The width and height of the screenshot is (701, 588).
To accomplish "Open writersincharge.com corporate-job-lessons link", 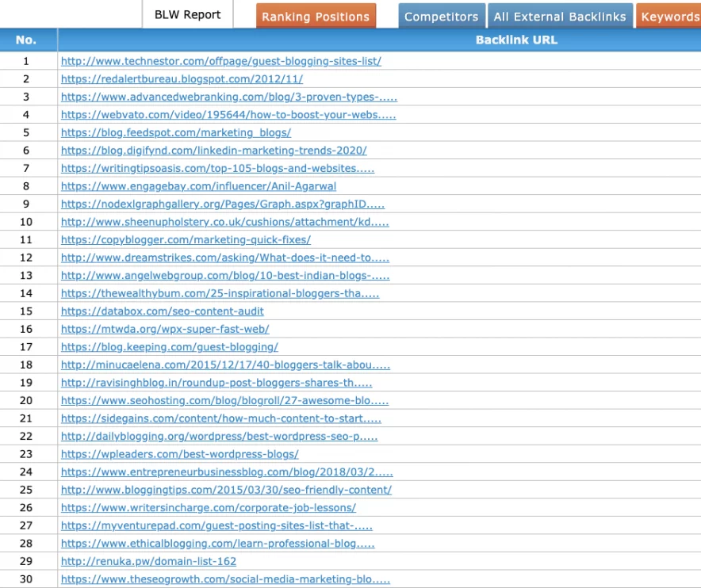I will (x=209, y=508).
